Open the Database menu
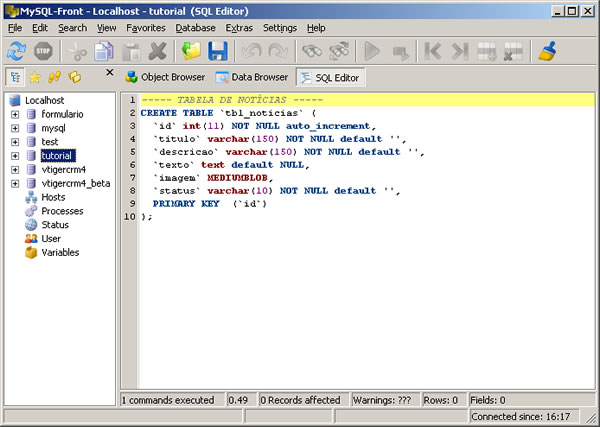Viewport: 600px width, 427px height. pyautogui.click(x=195, y=28)
